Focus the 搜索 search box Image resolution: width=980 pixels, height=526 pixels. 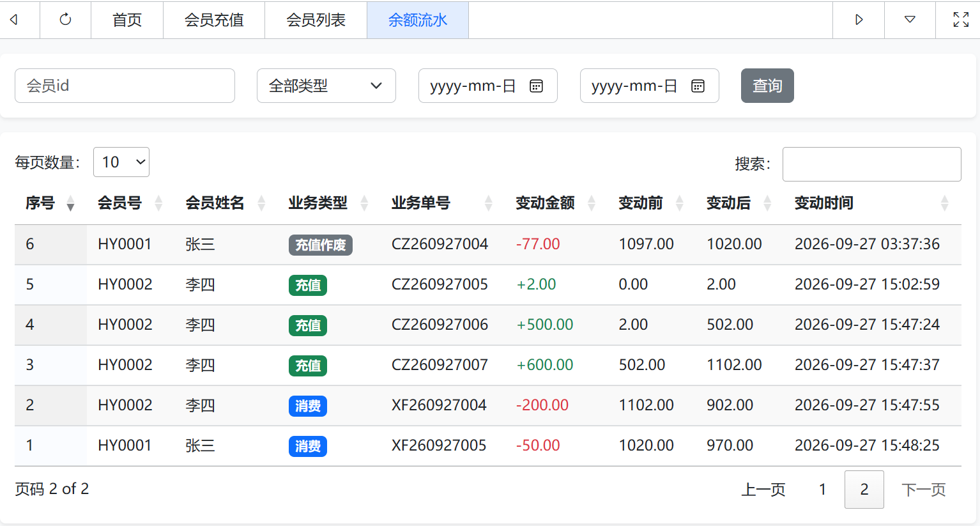tap(872, 164)
